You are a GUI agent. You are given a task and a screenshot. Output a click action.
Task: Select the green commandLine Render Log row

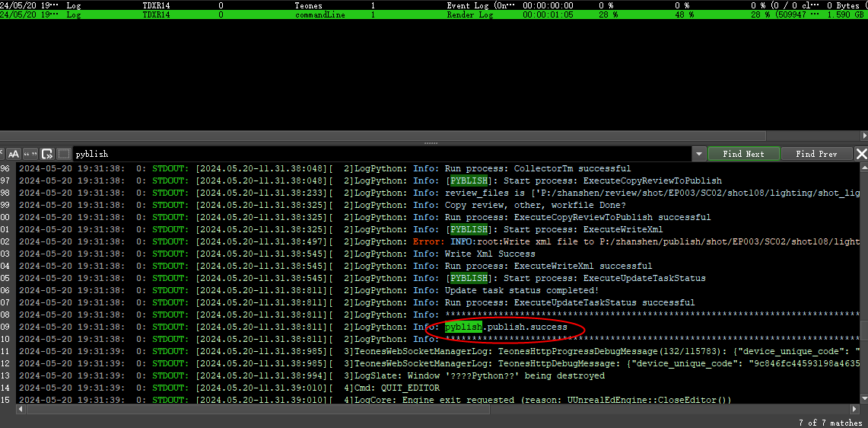pos(380,14)
